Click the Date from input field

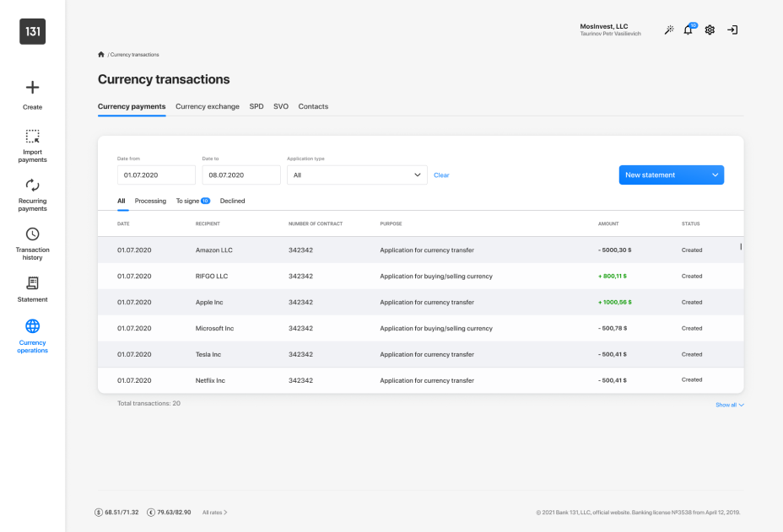pos(156,175)
